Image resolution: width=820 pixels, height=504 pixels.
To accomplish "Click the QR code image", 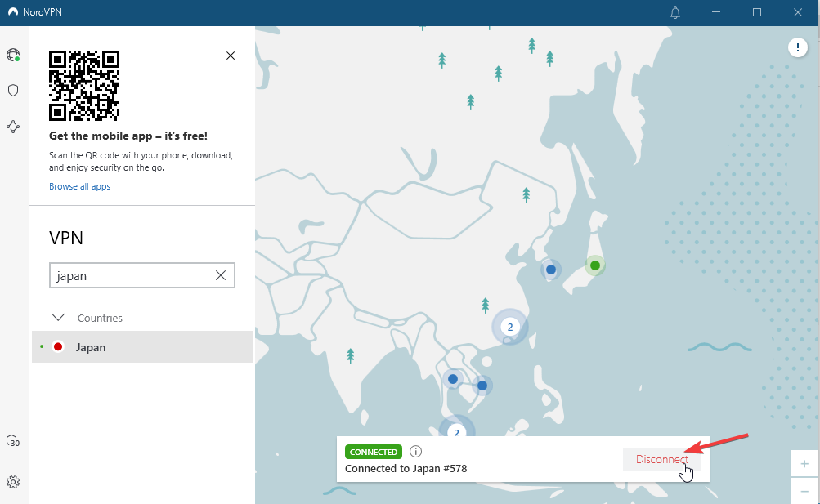I will (84, 86).
